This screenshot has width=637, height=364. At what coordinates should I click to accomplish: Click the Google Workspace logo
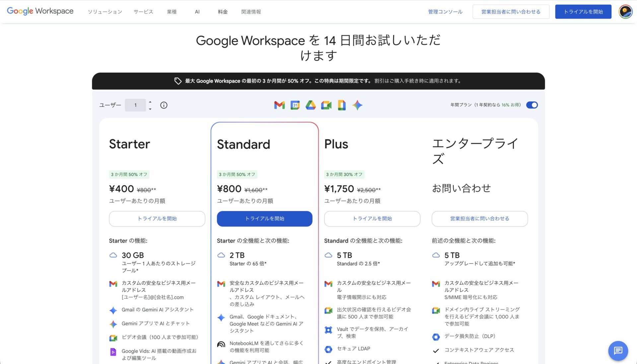[x=40, y=11]
